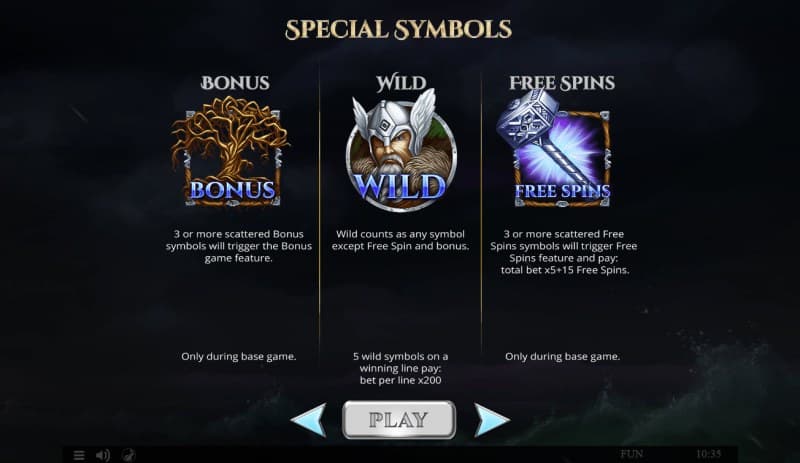
Task: Click the bet per line x200 text
Action: click(x=401, y=380)
